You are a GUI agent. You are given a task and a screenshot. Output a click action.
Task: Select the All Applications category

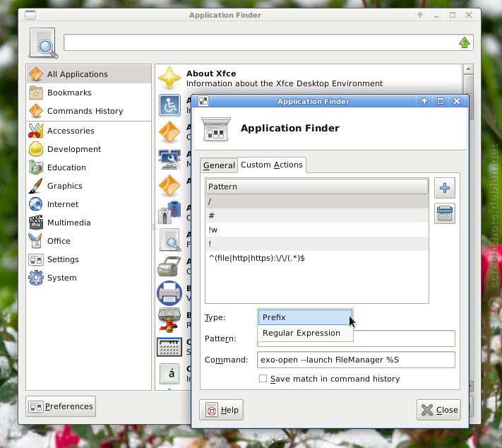[x=89, y=74]
